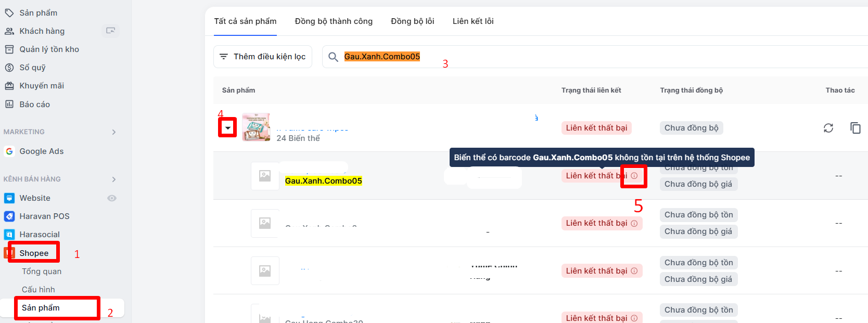Expand the MARKETING section chevron
Image resolution: width=868 pixels, height=323 pixels.
(114, 132)
